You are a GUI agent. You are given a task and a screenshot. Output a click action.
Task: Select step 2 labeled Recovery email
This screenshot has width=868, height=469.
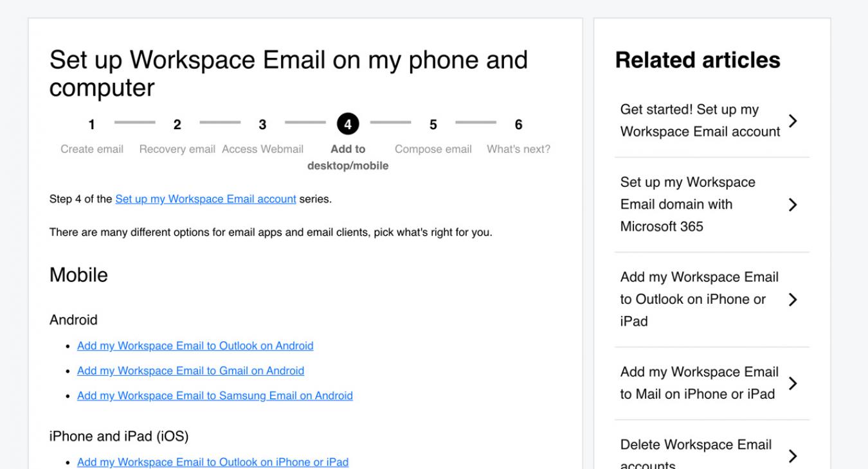tap(176, 124)
